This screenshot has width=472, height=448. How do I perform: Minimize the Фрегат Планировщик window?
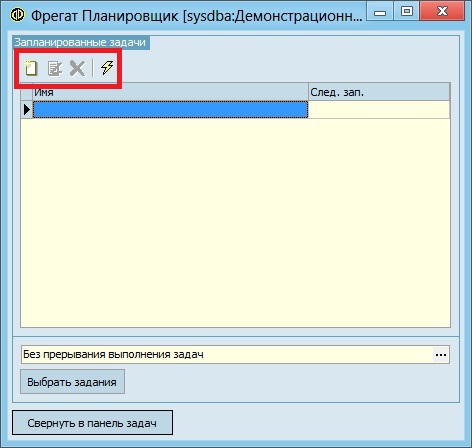pyautogui.click(x=380, y=12)
